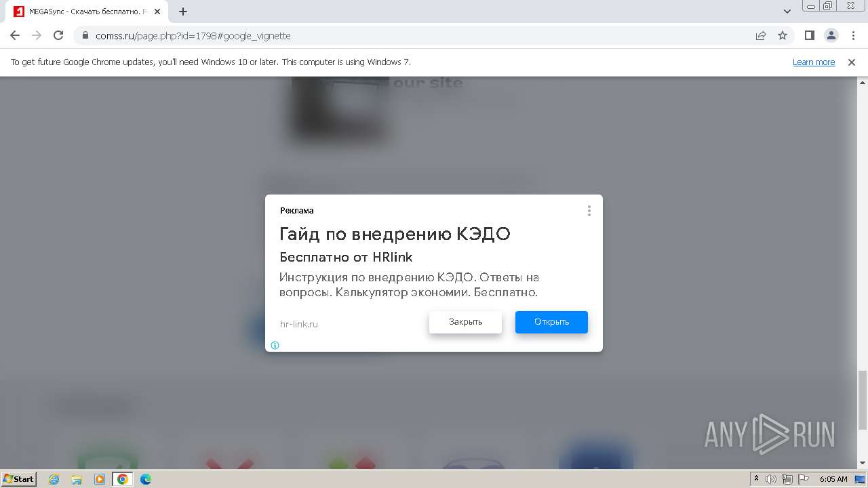
Task: Open the Learn more link
Action: (x=814, y=62)
